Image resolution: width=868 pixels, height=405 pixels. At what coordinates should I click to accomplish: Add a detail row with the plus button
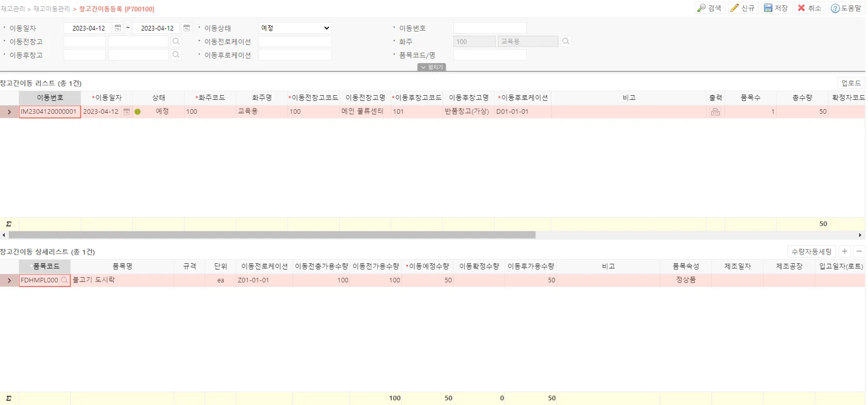coord(845,251)
